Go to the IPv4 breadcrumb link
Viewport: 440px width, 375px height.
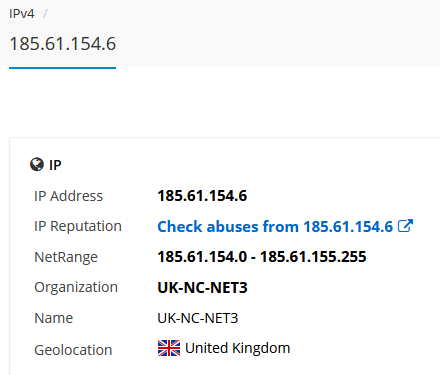click(x=22, y=14)
